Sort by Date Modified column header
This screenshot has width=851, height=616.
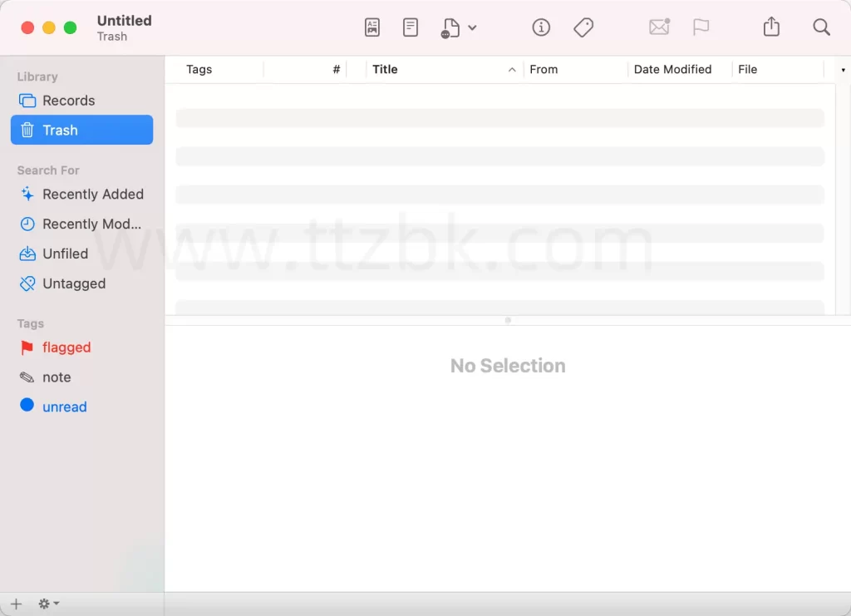(x=672, y=70)
